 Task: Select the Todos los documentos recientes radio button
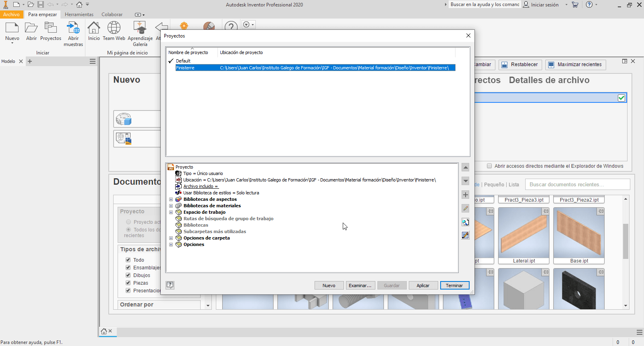(128, 229)
